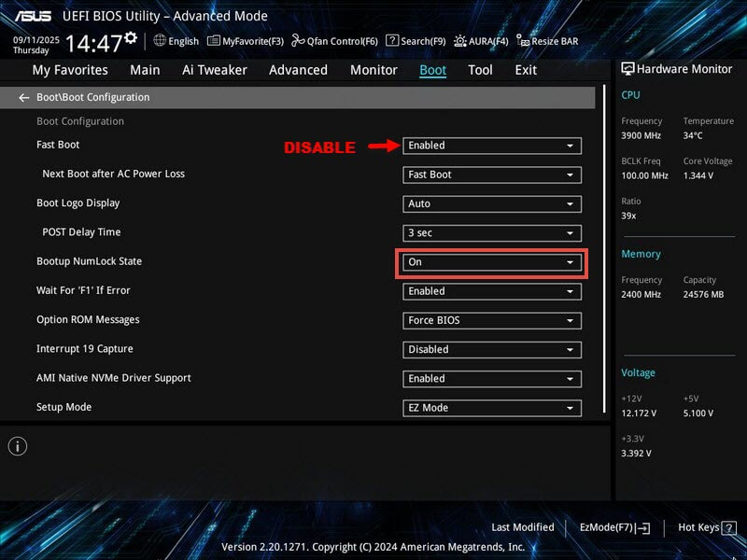Click the info circle icon
Viewport: 747px width, 560px height.
(x=18, y=446)
